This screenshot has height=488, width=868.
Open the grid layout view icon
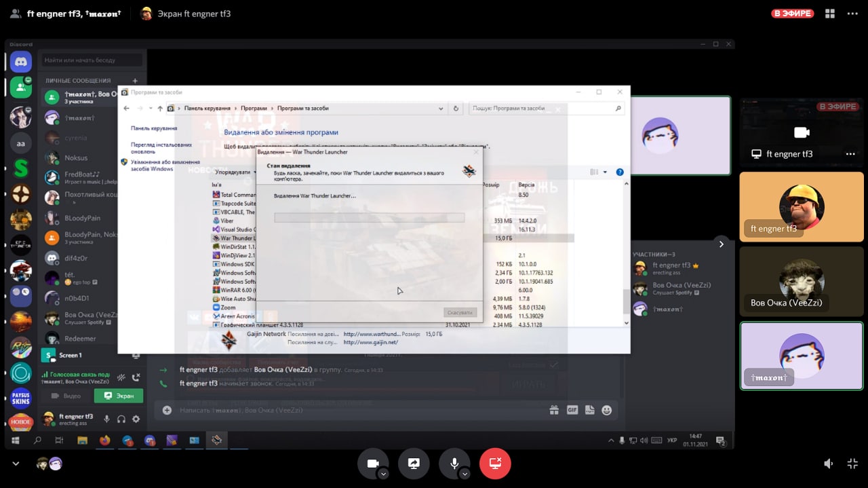(x=829, y=14)
